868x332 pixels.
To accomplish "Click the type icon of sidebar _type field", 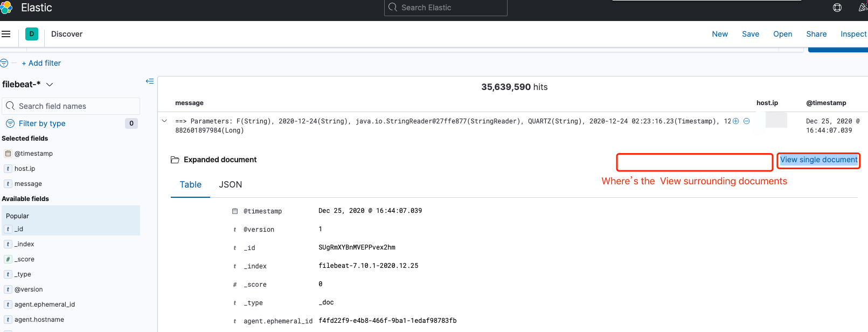I will (x=8, y=274).
